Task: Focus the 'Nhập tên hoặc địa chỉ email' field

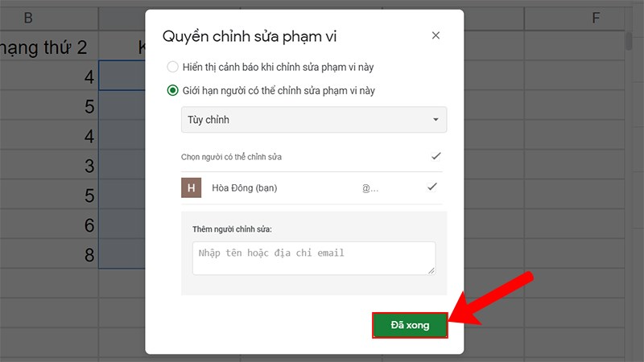Action: 314,258
